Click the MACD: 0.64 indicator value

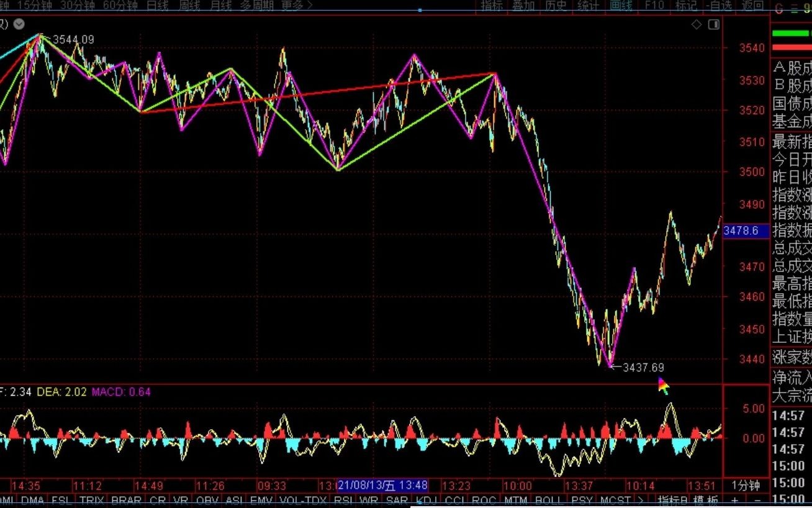pyautogui.click(x=121, y=392)
